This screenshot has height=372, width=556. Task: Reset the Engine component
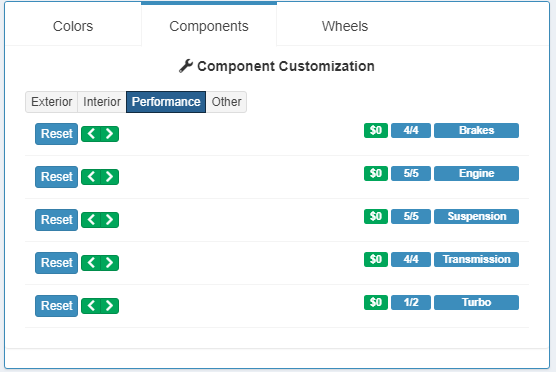pyautogui.click(x=56, y=177)
